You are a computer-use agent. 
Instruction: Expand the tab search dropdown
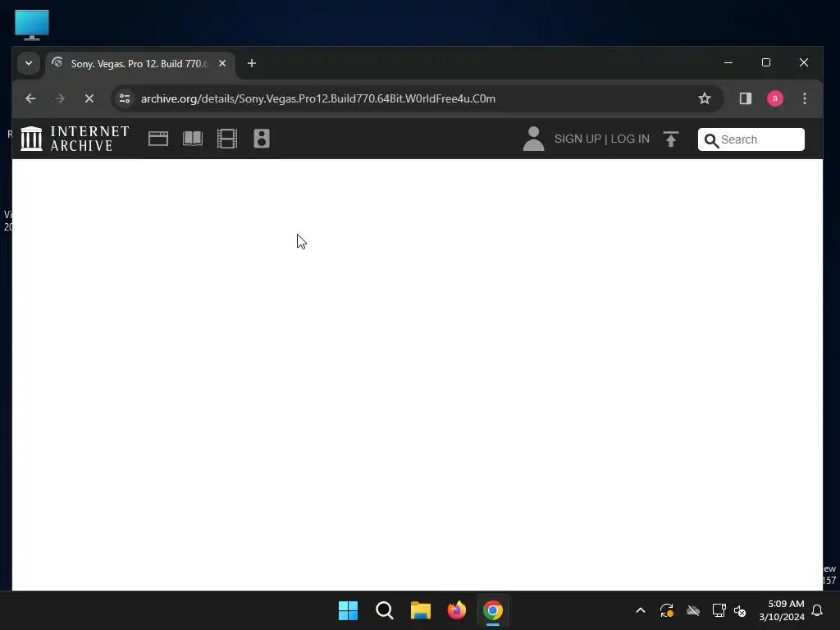click(29, 63)
